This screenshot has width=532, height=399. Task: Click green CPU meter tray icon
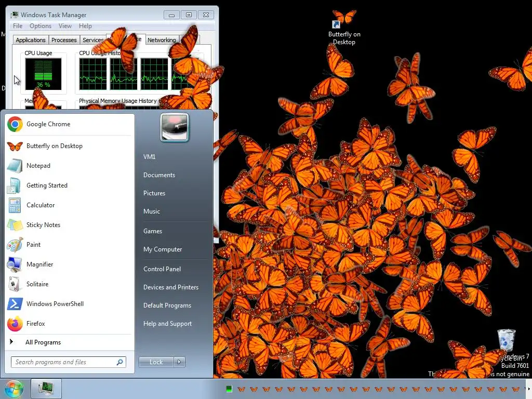click(229, 389)
